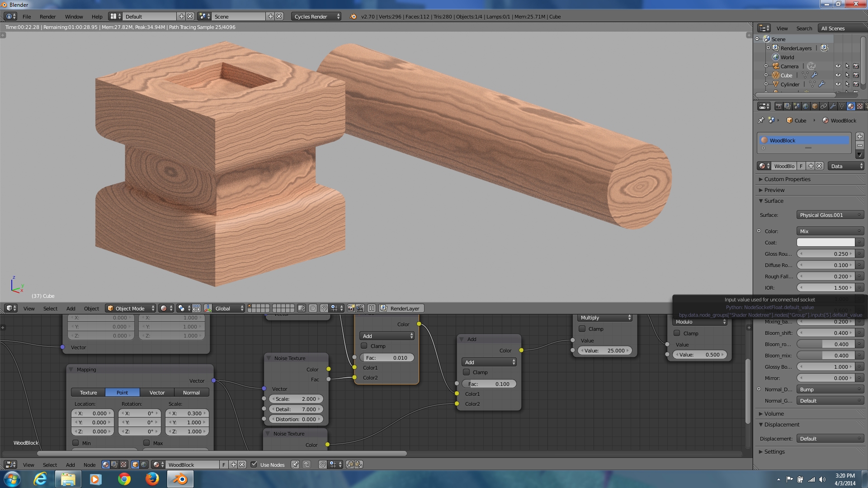Open the Modifiers properties tab (wrench)
868x488 pixels.
pos(833,106)
